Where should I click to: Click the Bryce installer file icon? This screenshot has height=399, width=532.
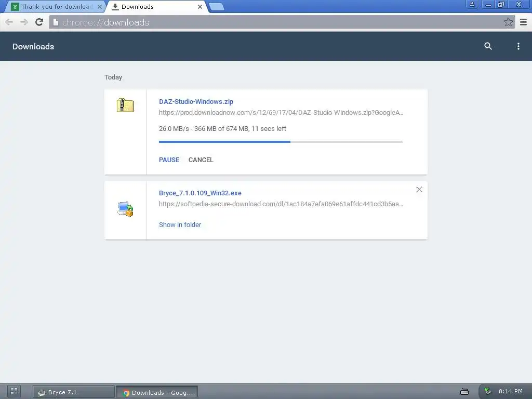point(125,209)
